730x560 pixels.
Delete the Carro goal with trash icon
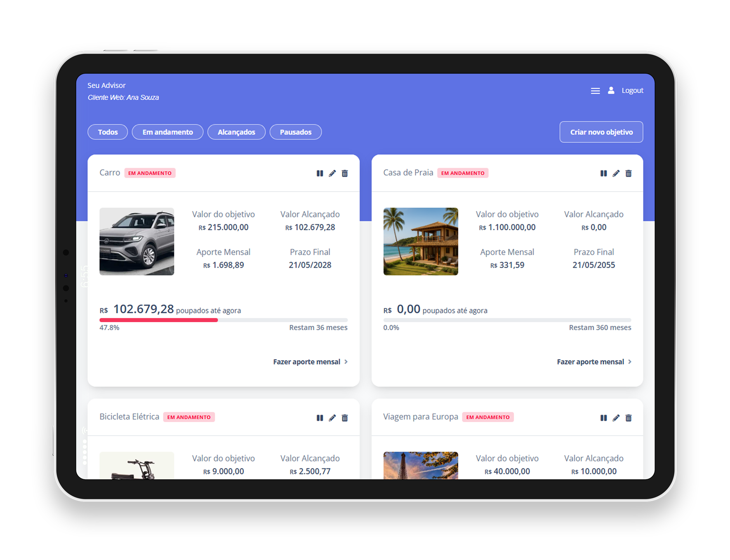[x=345, y=173]
